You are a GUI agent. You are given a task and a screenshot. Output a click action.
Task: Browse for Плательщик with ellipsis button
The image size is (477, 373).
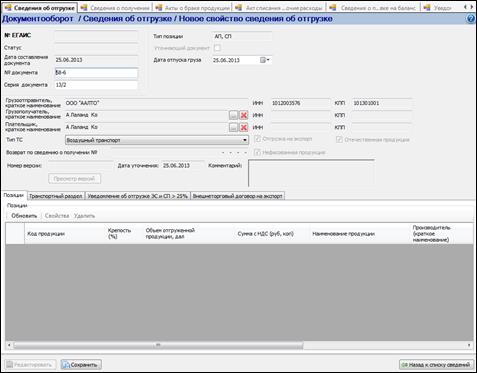click(x=234, y=127)
